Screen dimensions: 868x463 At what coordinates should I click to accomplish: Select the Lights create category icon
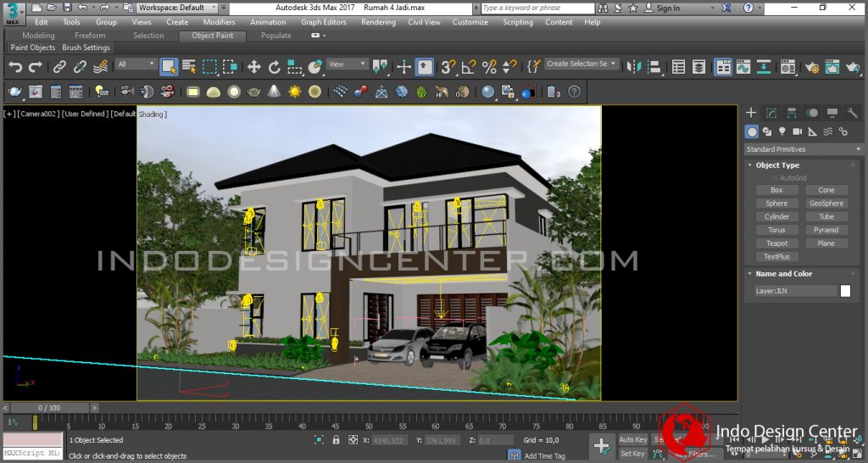click(x=782, y=131)
